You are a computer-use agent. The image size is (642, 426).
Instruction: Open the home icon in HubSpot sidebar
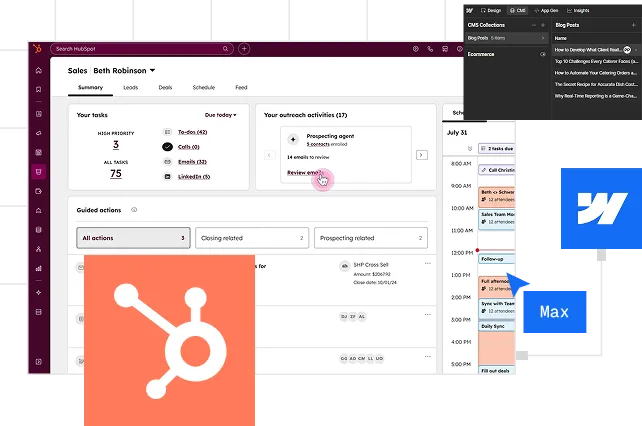(38, 70)
